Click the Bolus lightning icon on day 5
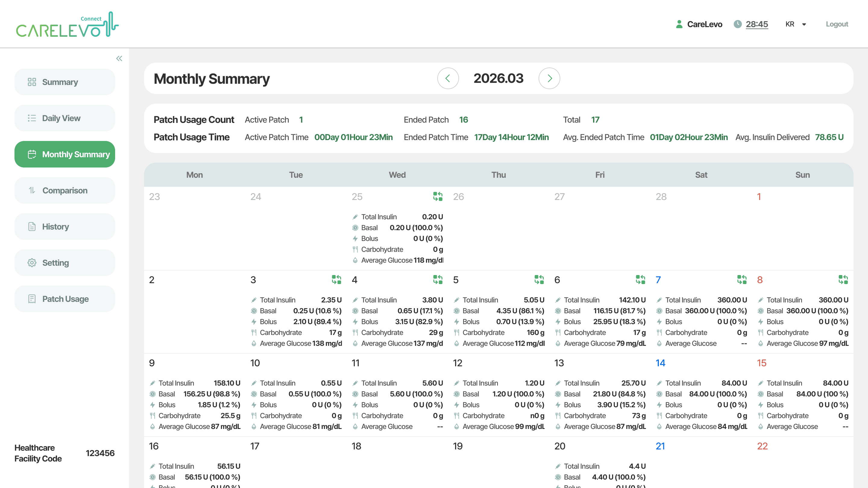 456,322
